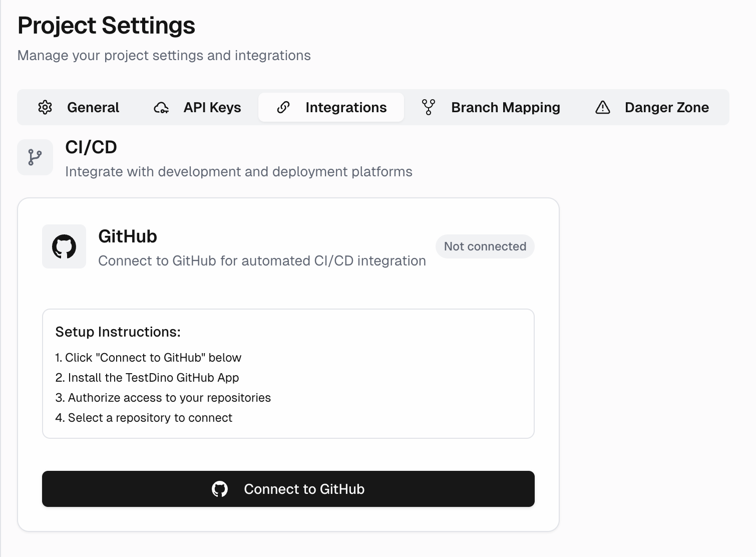Click the GitHub logo in the integration card
The width and height of the screenshot is (756, 557).
point(64,246)
